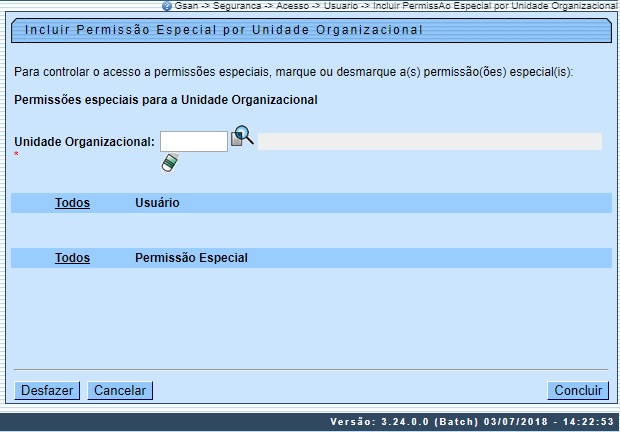
Task: Click the eraser icon to clear the unit
Action: pos(170,162)
